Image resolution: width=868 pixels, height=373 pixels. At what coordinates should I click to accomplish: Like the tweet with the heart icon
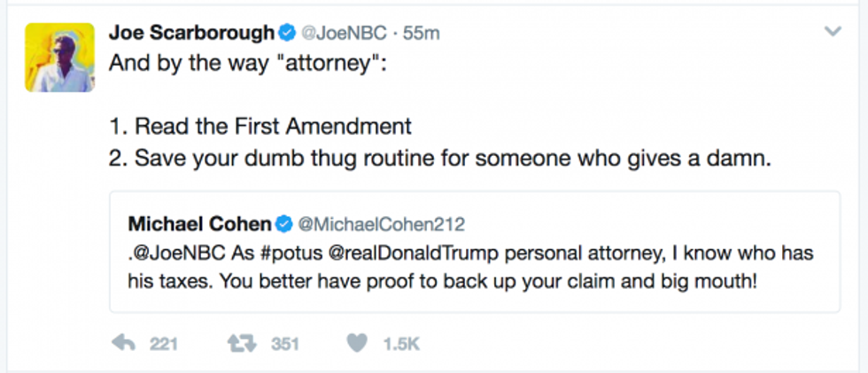pyautogui.click(x=356, y=343)
